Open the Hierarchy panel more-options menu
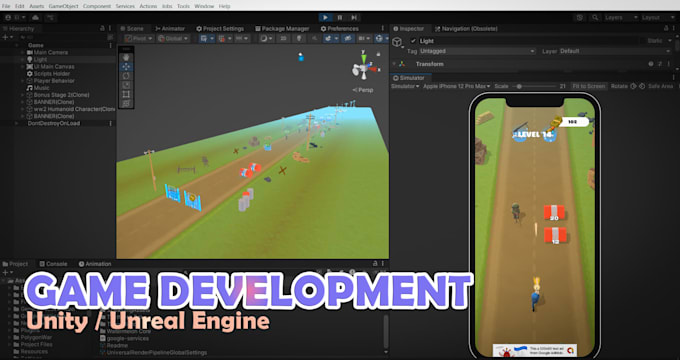 click(x=110, y=28)
